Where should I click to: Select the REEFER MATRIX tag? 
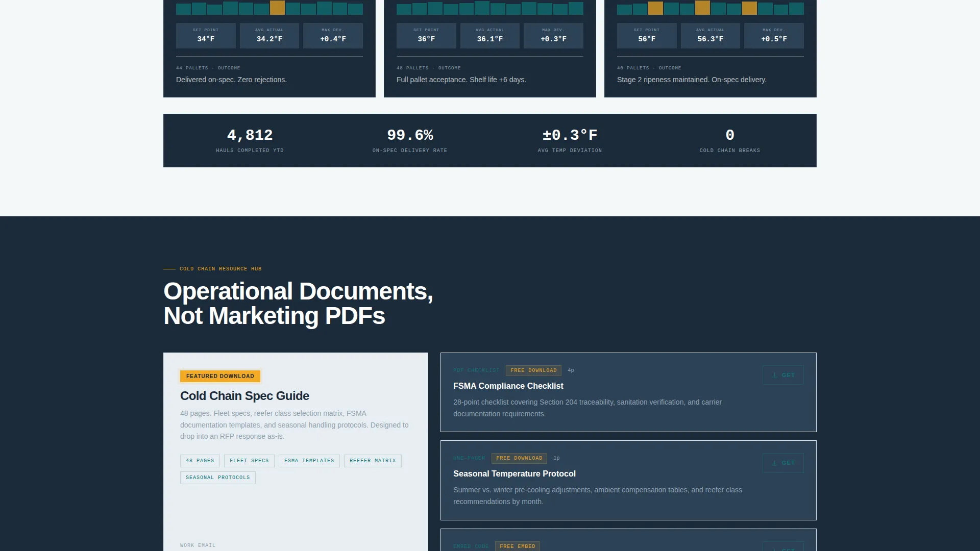[373, 461]
